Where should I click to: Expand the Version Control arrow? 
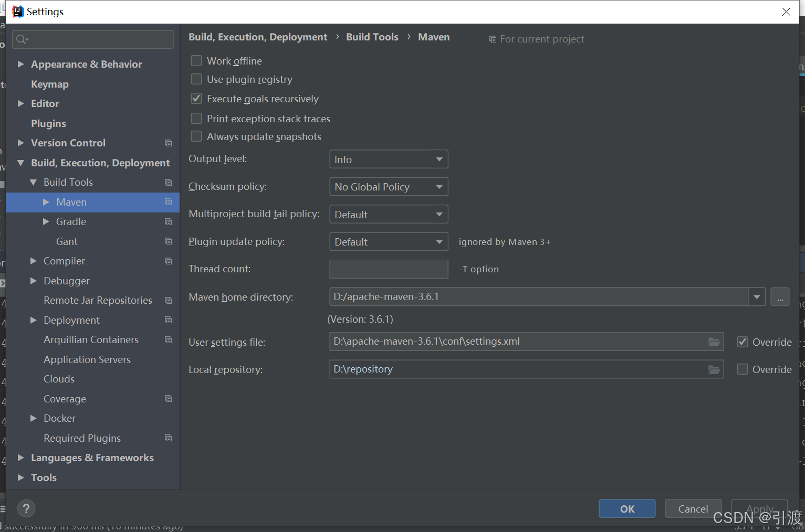(x=21, y=143)
